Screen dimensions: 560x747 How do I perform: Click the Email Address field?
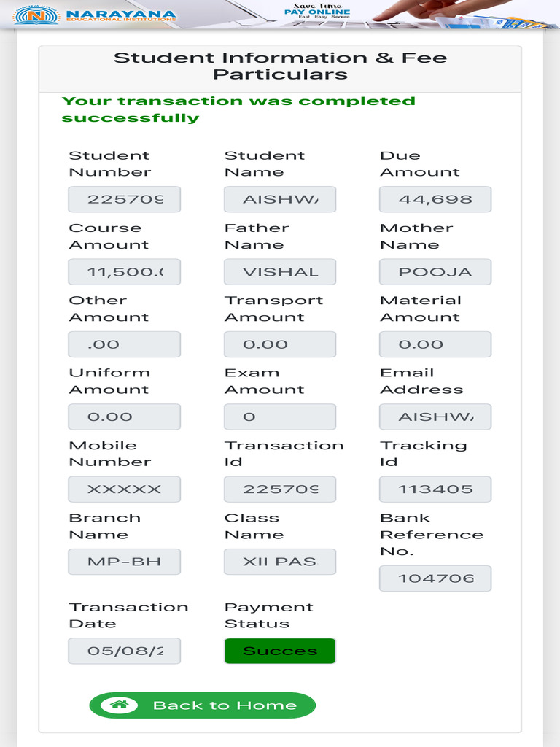pyautogui.click(x=435, y=417)
